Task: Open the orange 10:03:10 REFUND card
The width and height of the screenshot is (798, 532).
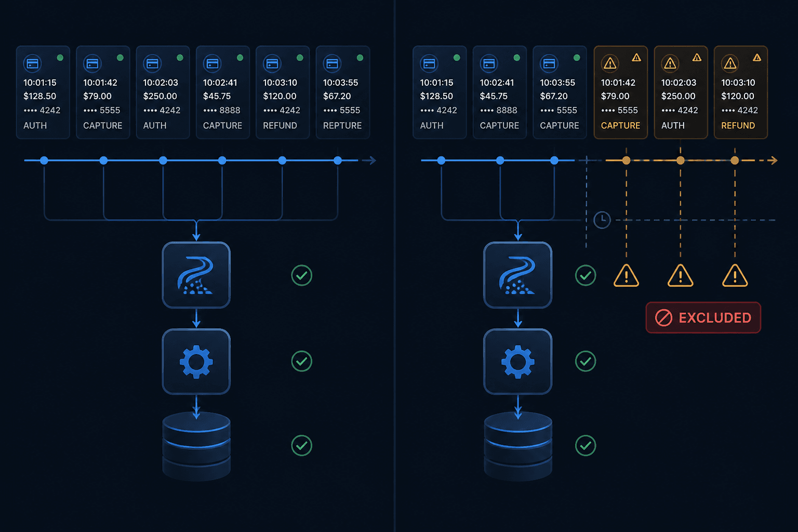Action: pyautogui.click(x=740, y=92)
